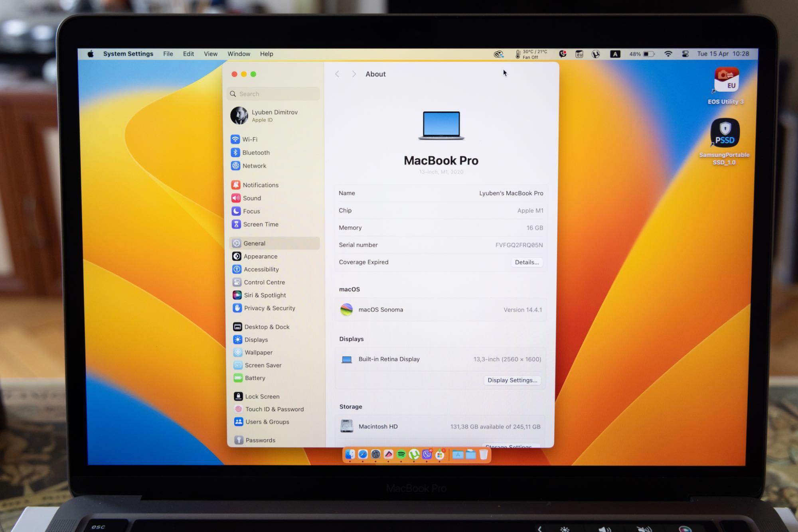Open Control Centre from menu bar
This screenshot has width=798, height=532.
coord(685,54)
